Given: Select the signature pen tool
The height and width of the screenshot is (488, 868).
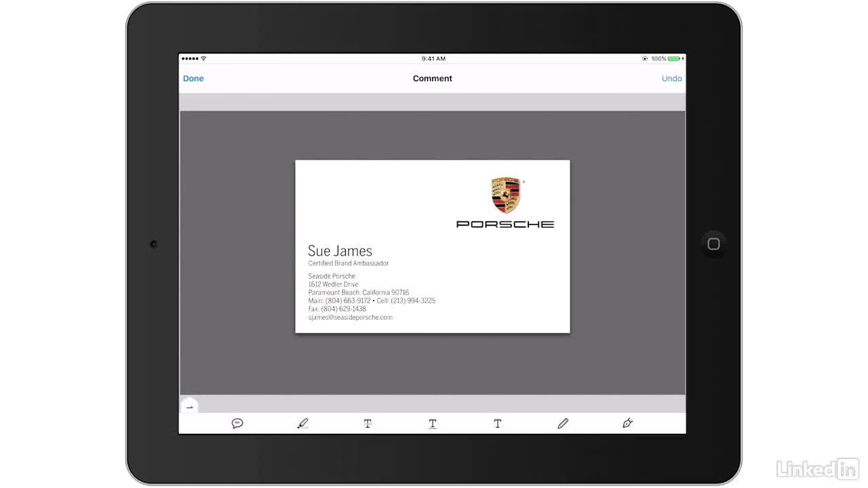Looking at the screenshot, I should pyautogui.click(x=628, y=424).
